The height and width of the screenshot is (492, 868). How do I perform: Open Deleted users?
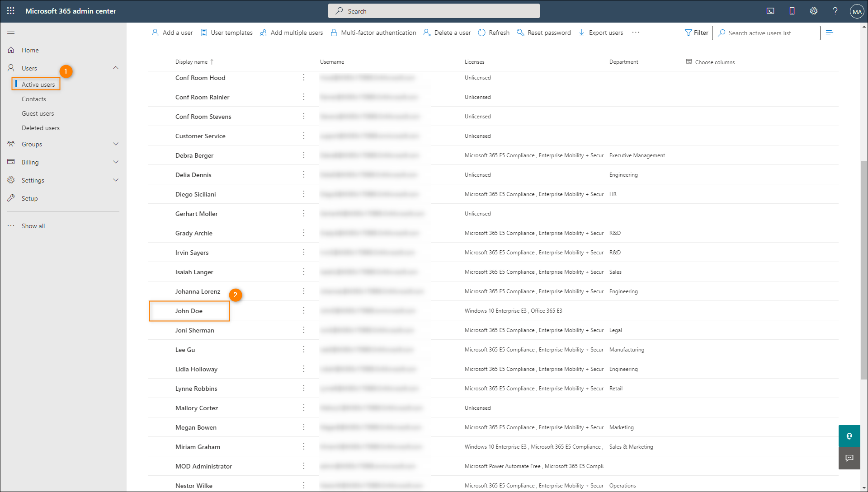[x=41, y=128]
